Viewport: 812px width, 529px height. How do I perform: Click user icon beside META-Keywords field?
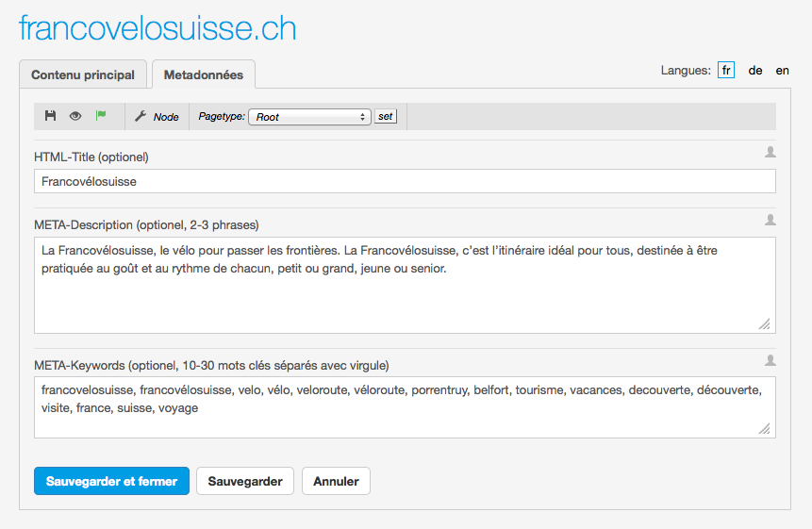pos(771,360)
